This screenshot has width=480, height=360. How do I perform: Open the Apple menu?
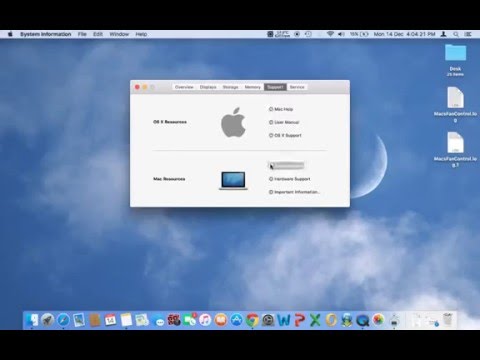10,34
